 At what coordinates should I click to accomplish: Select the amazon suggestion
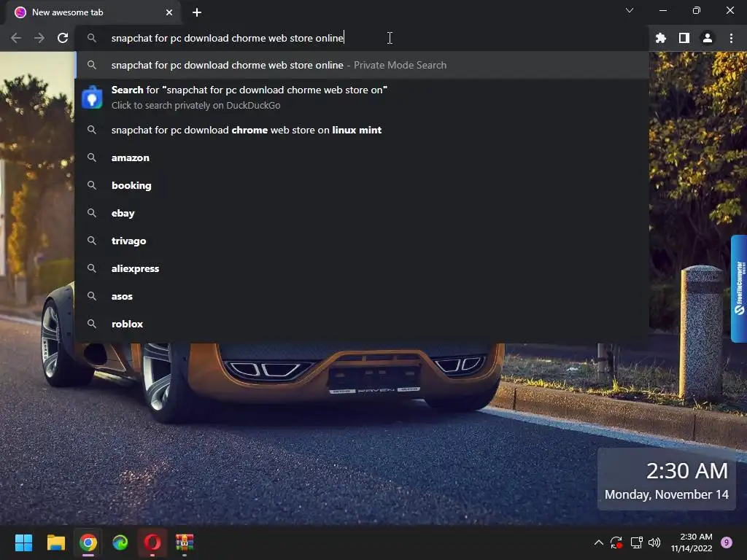(362, 157)
